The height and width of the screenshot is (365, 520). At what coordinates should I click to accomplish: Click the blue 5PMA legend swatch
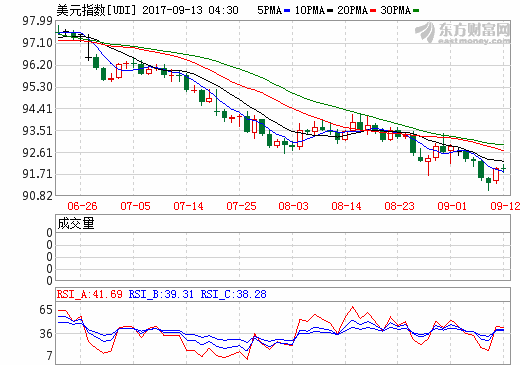coord(287,11)
